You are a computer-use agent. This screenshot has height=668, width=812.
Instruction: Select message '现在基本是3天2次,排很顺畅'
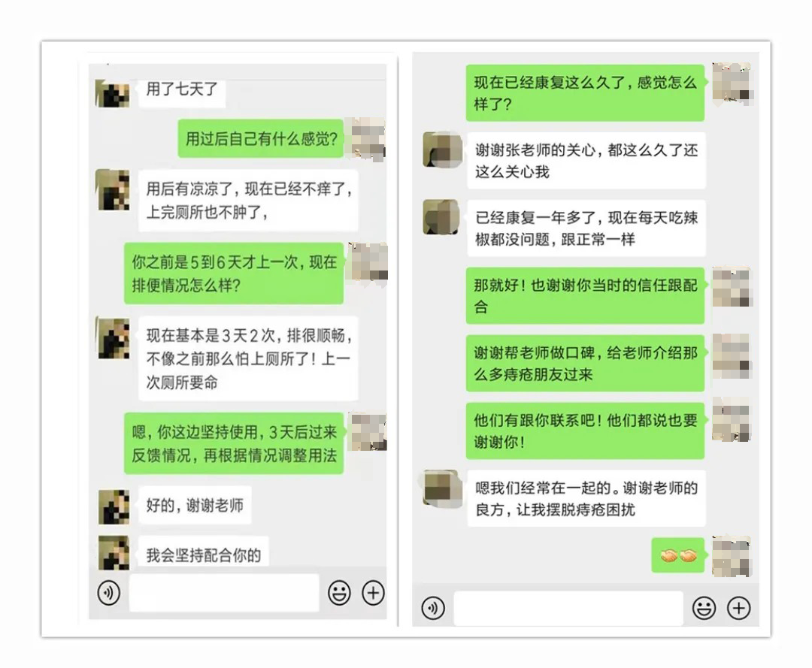point(248,358)
